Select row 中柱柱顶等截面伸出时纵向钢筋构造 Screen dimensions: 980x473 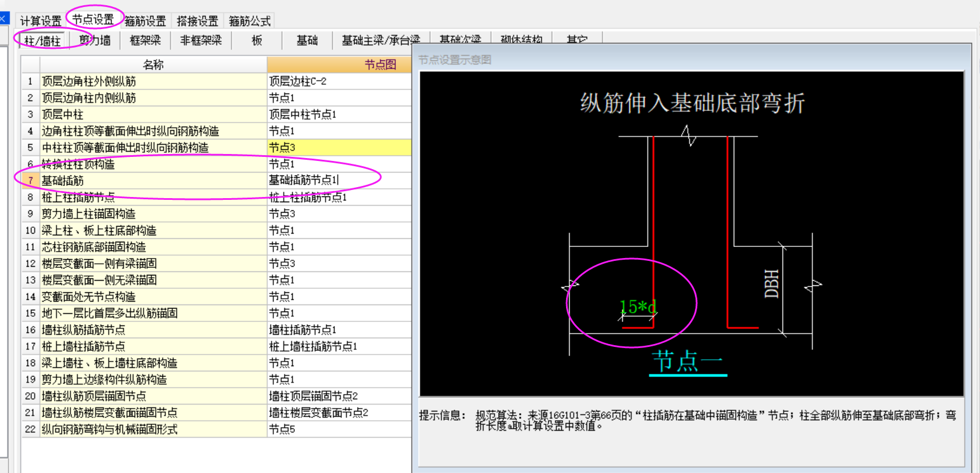point(153,148)
